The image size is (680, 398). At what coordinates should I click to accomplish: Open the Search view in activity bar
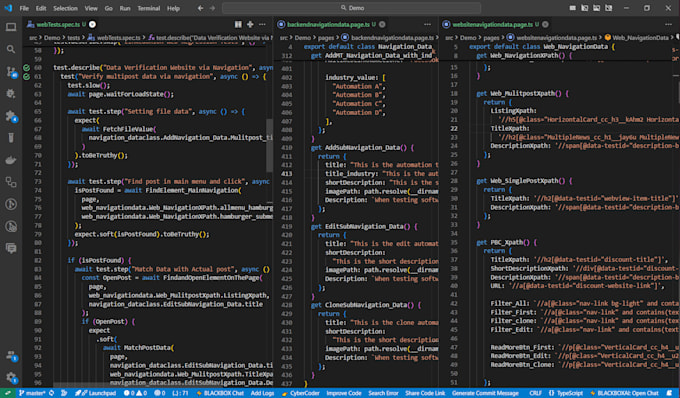(x=11, y=49)
